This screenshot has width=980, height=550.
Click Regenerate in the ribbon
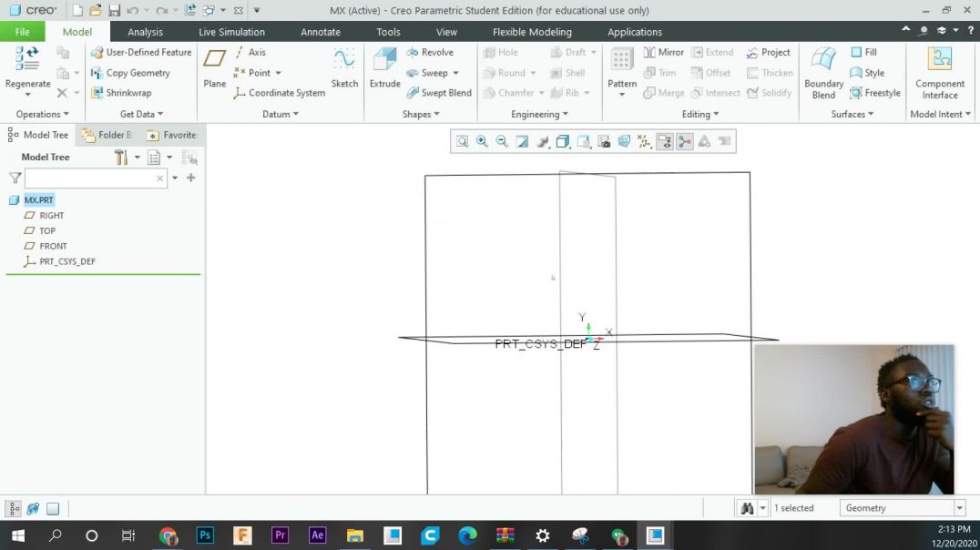pos(27,68)
